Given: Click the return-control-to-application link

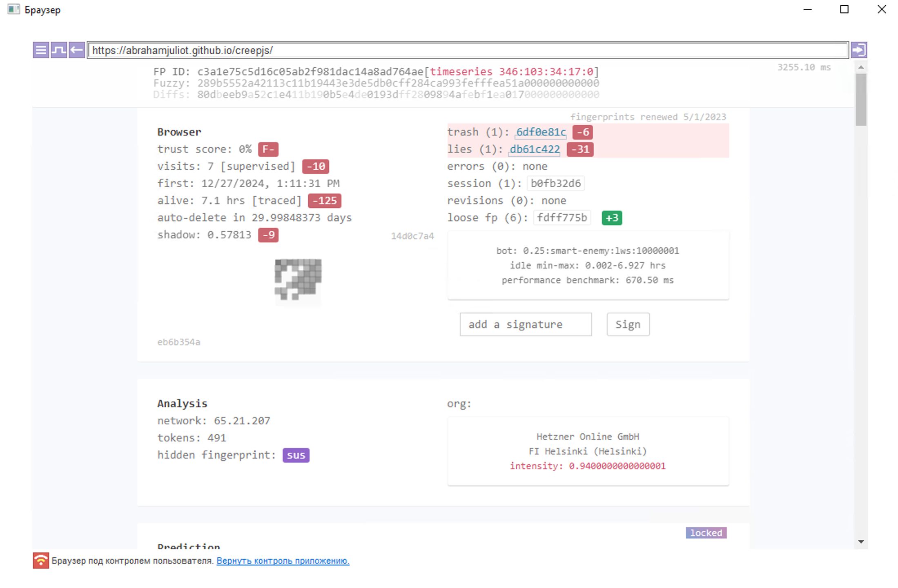Looking at the screenshot, I should [283, 561].
